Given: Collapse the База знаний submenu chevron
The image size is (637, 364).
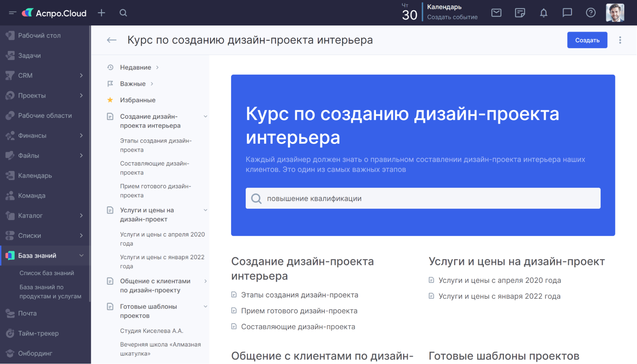Looking at the screenshot, I should tap(82, 255).
